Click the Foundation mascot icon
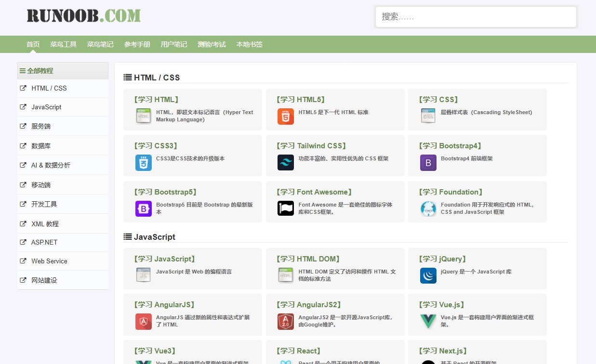This screenshot has height=364, width=596. point(428,208)
